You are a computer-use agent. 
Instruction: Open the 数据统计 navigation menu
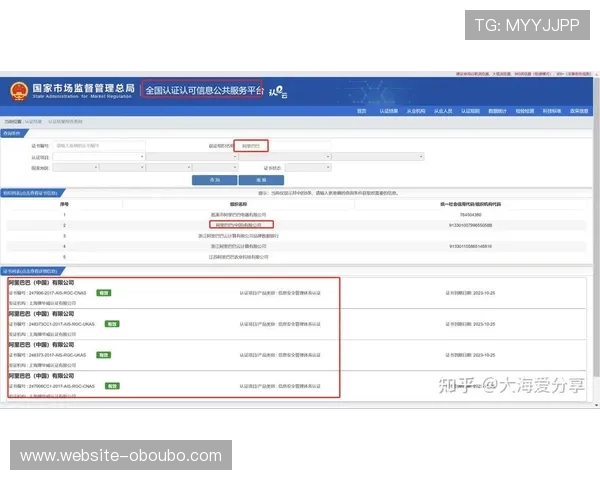point(497,111)
